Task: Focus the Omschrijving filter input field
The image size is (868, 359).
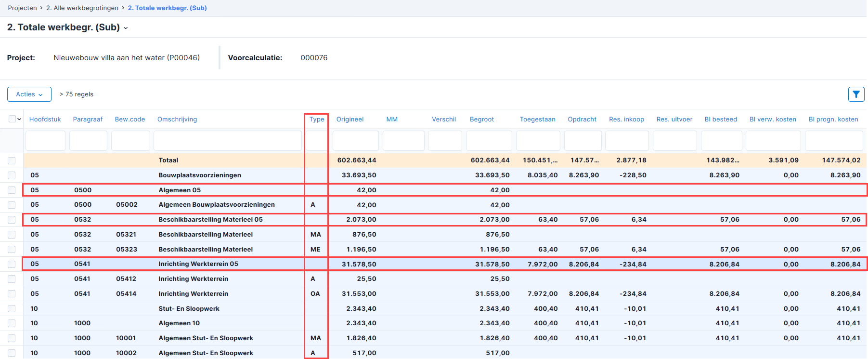Action: click(x=228, y=141)
